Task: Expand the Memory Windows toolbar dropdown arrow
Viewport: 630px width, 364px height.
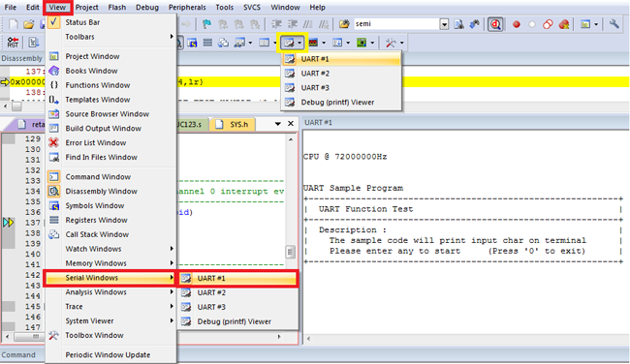Action: click(275, 43)
